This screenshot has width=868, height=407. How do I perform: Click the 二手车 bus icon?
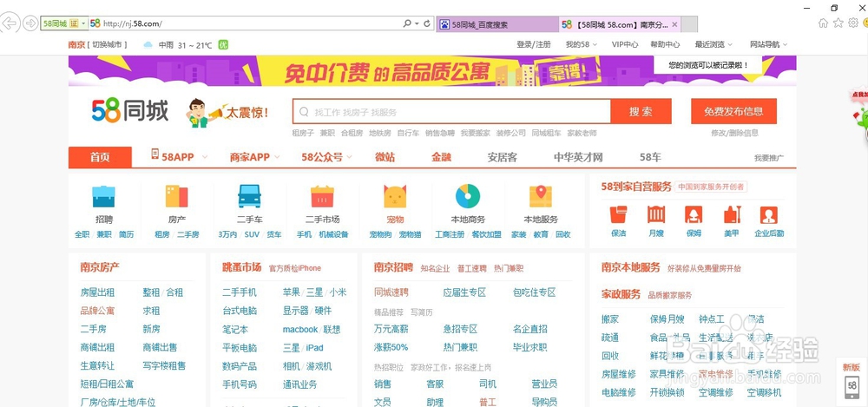pos(249,196)
